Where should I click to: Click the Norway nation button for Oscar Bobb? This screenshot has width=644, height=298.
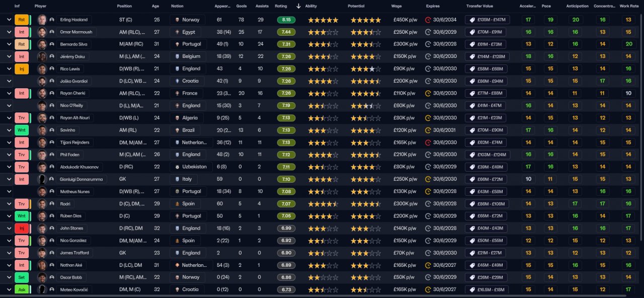pos(187,277)
